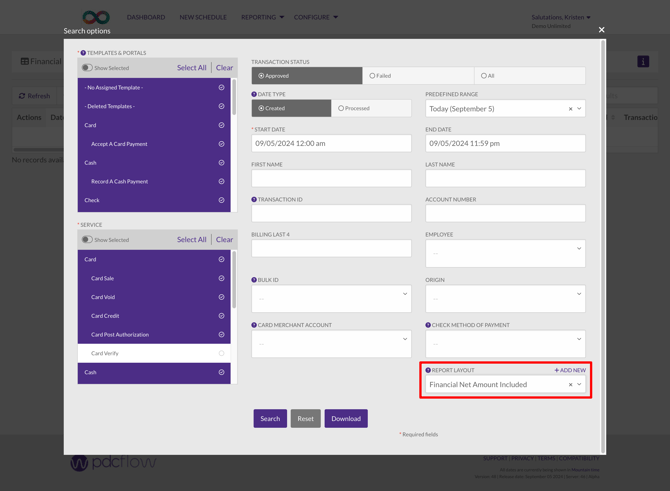The image size is (670, 491).
Task: Open the Employee dropdown
Action: (505, 253)
